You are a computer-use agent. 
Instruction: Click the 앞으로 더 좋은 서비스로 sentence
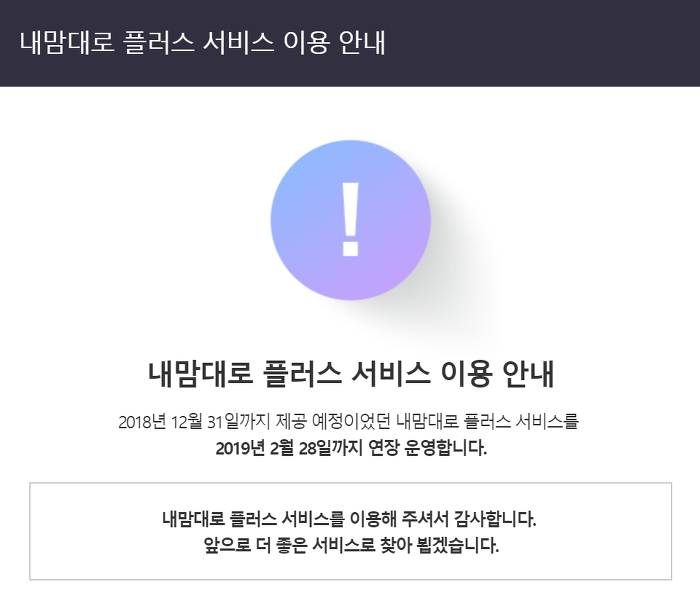[x=351, y=545]
